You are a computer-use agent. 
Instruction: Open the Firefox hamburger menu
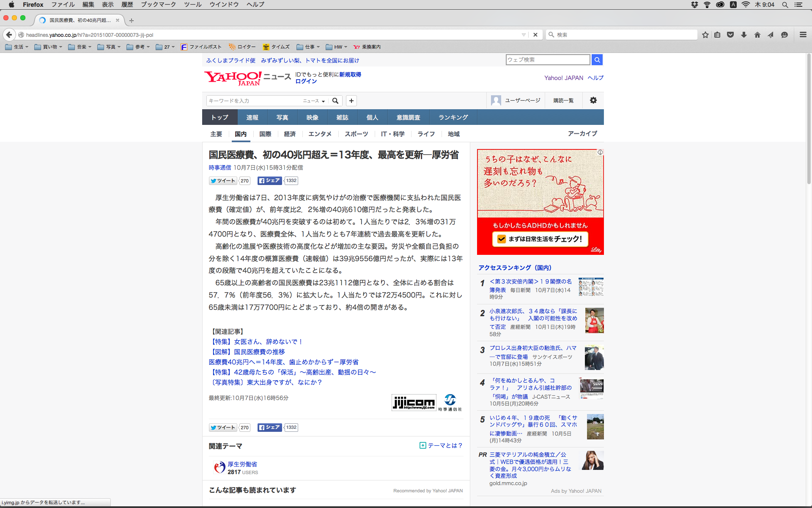(x=803, y=35)
